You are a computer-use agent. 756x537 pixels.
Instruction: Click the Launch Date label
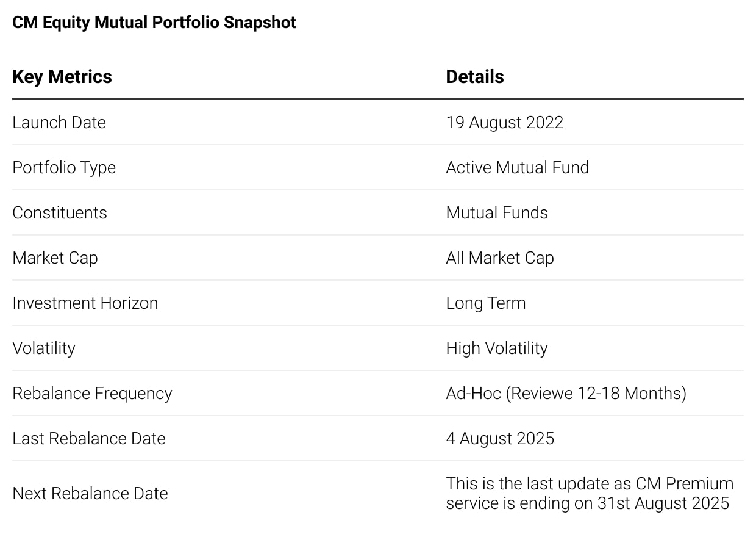(59, 122)
